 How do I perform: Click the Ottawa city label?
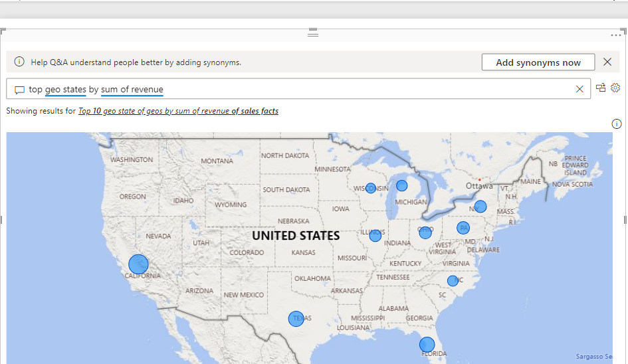tap(479, 186)
